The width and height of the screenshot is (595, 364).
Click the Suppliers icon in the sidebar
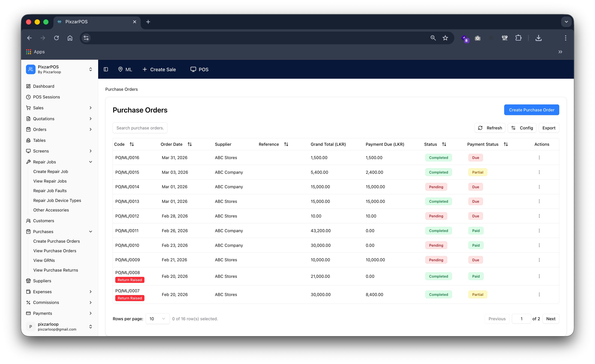tap(29, 281)
